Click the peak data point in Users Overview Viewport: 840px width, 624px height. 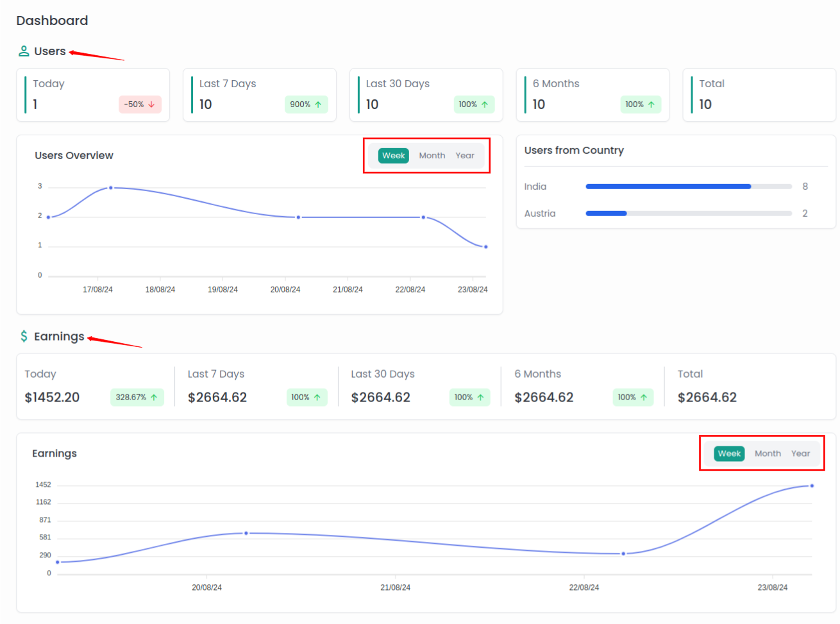111,188
